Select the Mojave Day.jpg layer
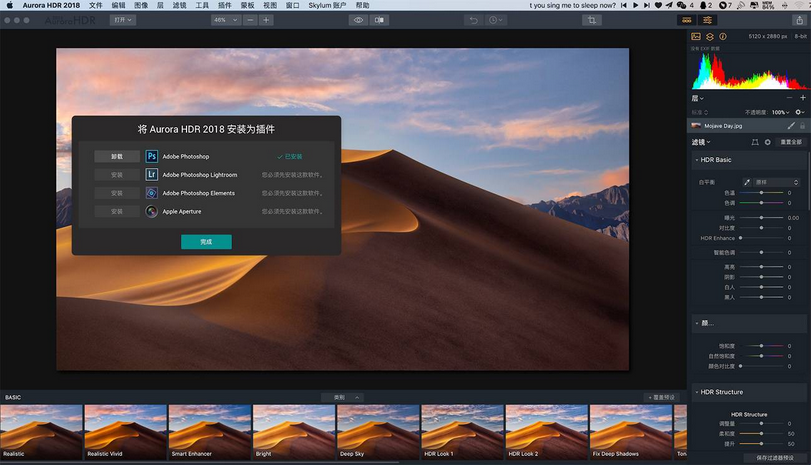The image size is (812, 466). [x=748, y=126]
